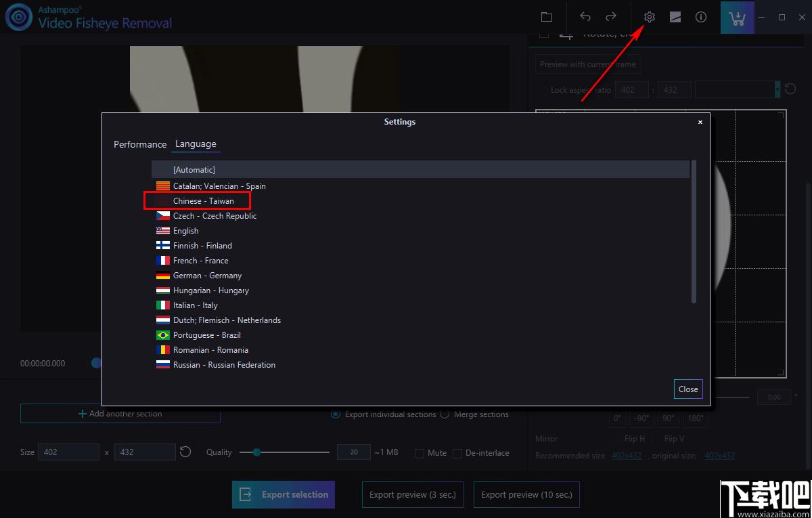
Task: Close the Settings dialog with X
Action: click(x=700, y=122)
